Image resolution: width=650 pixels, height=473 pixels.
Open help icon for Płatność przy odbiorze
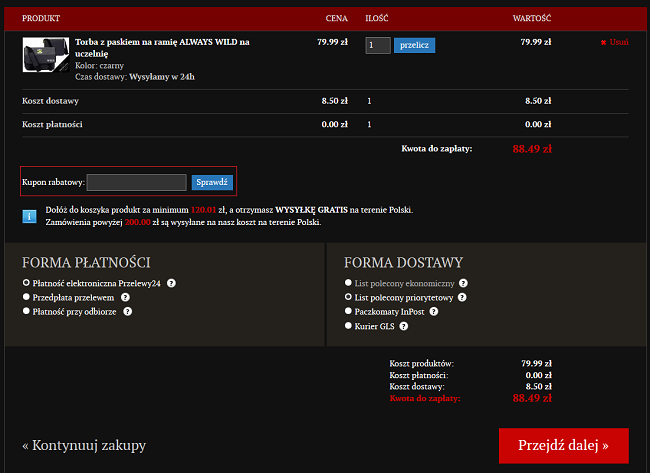pos(128,311)
